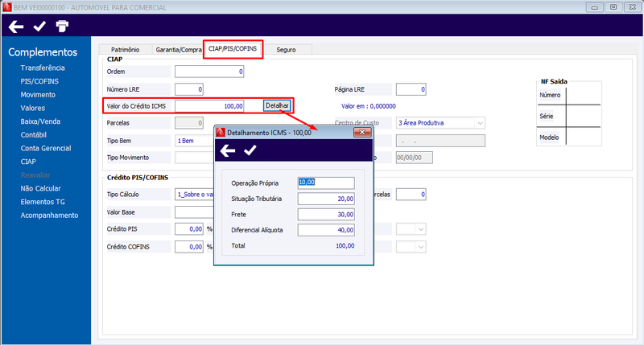Click NF Saída Número cell
Viewport: 644px width, 345px height.
[x=583, y=95]
